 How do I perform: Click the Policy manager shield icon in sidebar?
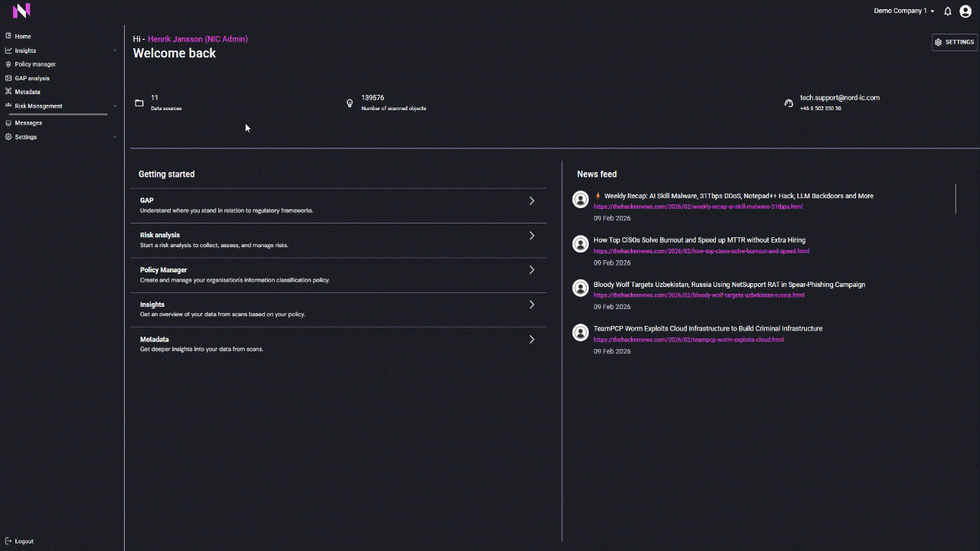tap(8, 64)
